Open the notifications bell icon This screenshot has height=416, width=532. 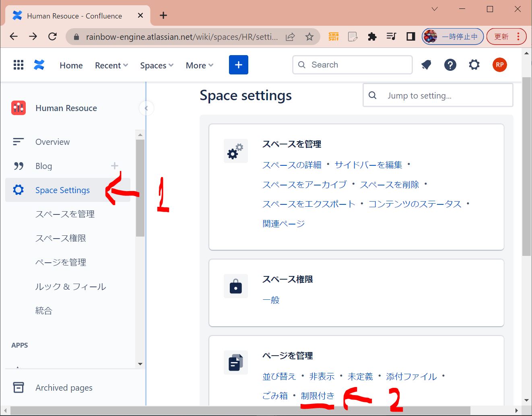click(x=426, y=65)
